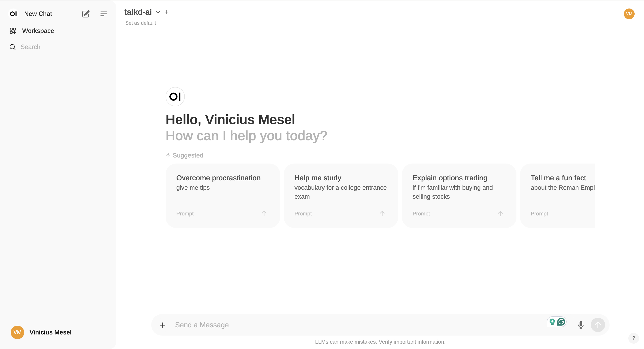The width and height of the screenshot is (644, 349).
Task: Click the plus to add another model
Action: point(167,12)
